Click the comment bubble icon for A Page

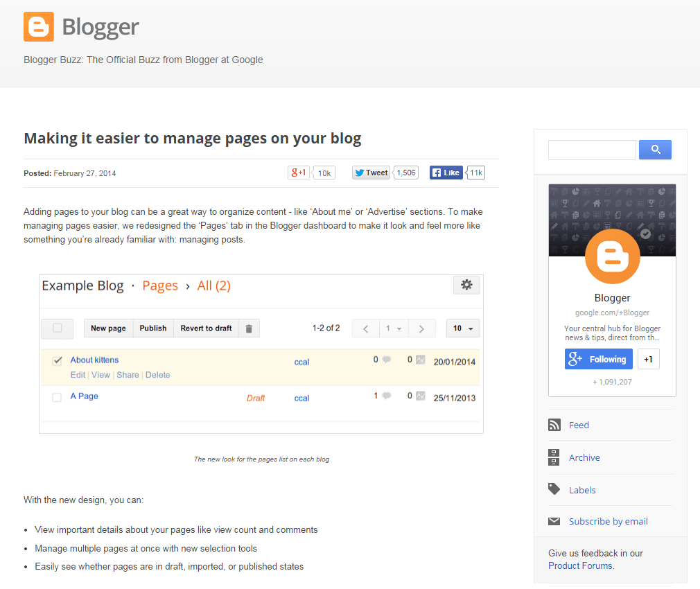coord(387,396)
